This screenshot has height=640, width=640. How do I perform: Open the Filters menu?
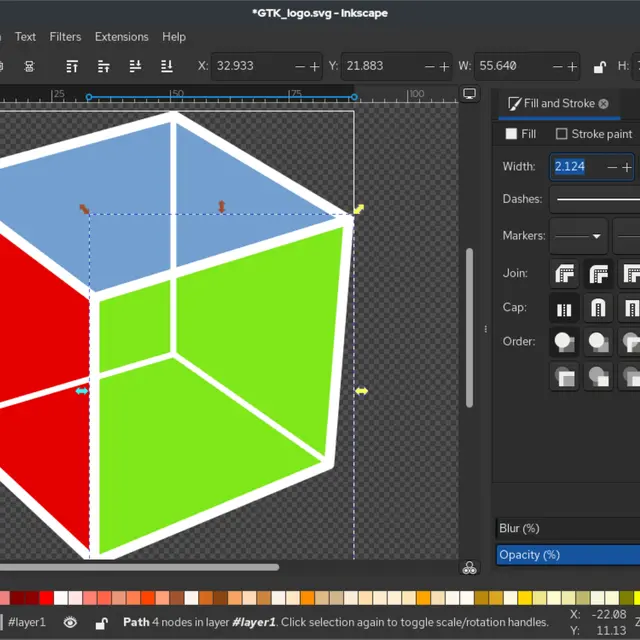[65, 36]
